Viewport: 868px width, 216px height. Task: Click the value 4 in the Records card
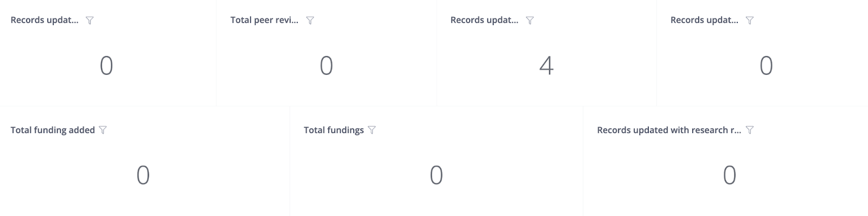(x=546, y=66)
